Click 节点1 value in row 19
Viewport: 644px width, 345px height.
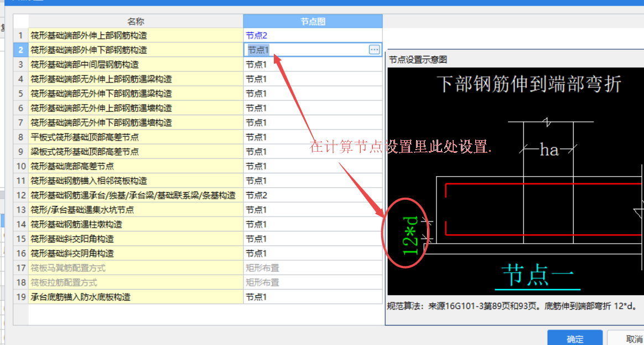click(x=257, y=297)
